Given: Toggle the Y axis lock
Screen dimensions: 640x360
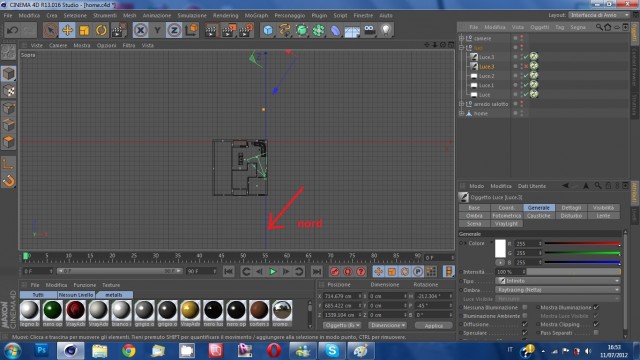Looking at the screenshot, I should 157,30.
